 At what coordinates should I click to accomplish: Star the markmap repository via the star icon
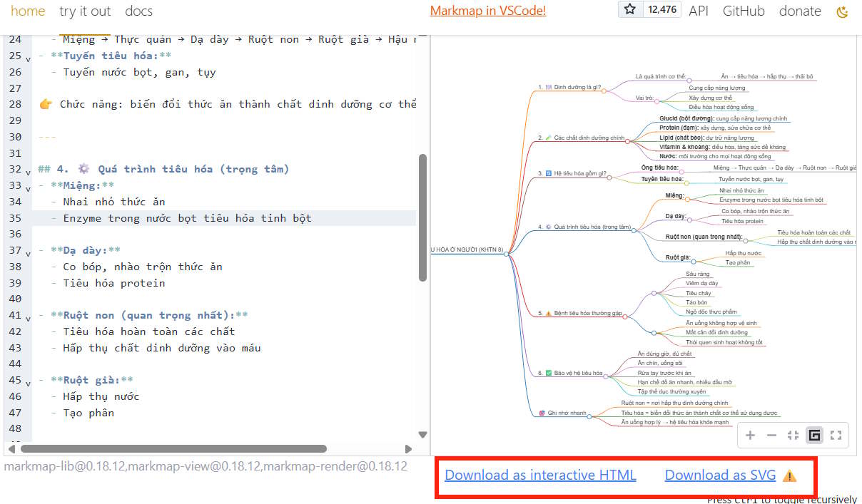pos(629,11)
